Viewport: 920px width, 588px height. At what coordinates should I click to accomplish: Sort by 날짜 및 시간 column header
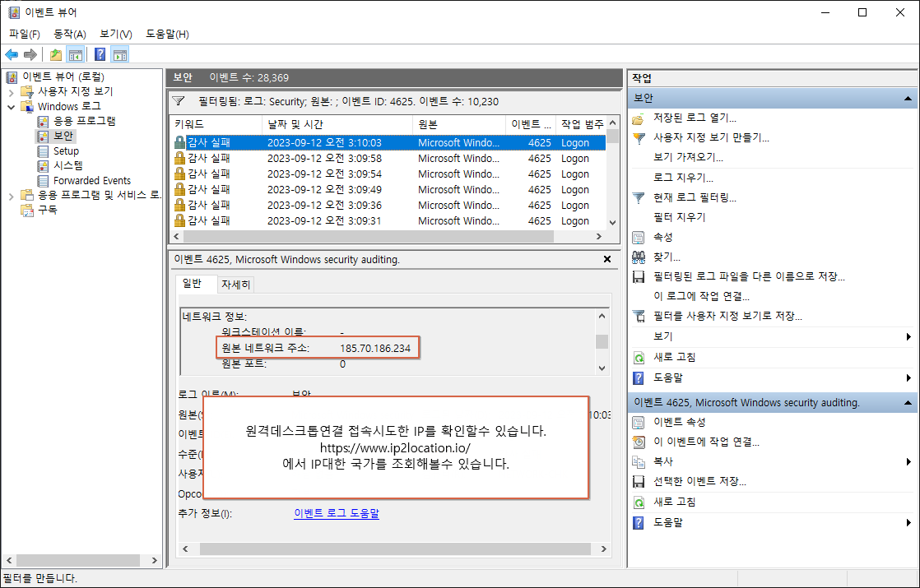337,124
